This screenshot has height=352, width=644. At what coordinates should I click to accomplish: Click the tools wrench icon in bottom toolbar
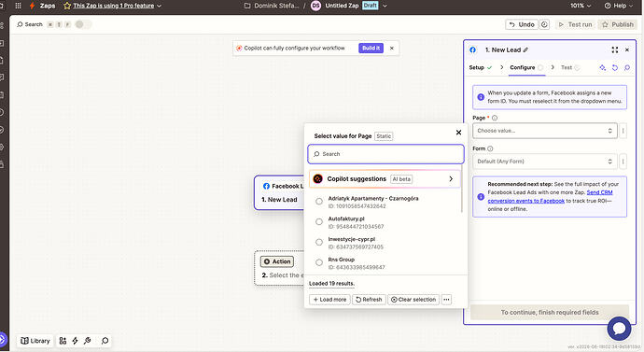[87, 341]
